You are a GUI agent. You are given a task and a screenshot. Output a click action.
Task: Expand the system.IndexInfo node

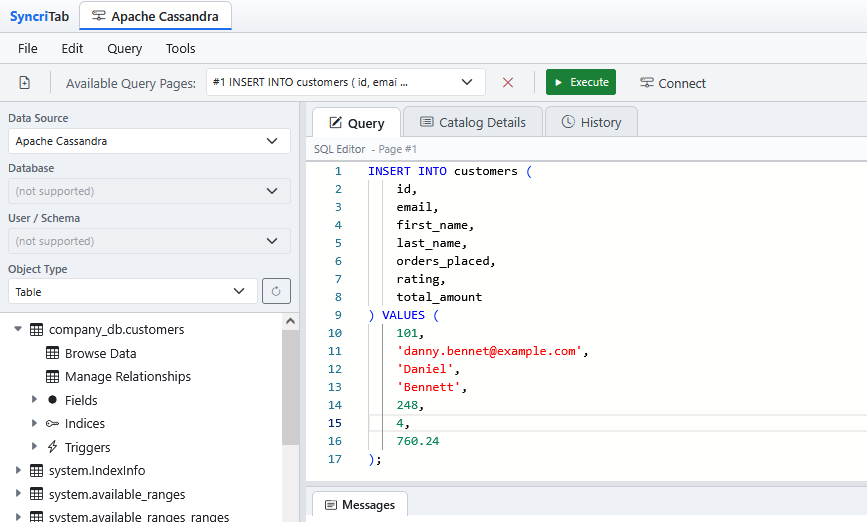(x=18, y=470)
